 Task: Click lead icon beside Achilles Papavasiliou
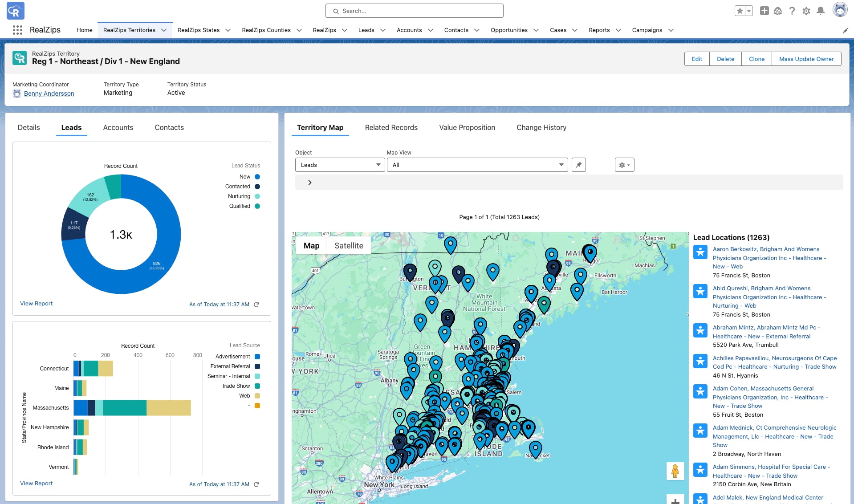pos(700,361)
